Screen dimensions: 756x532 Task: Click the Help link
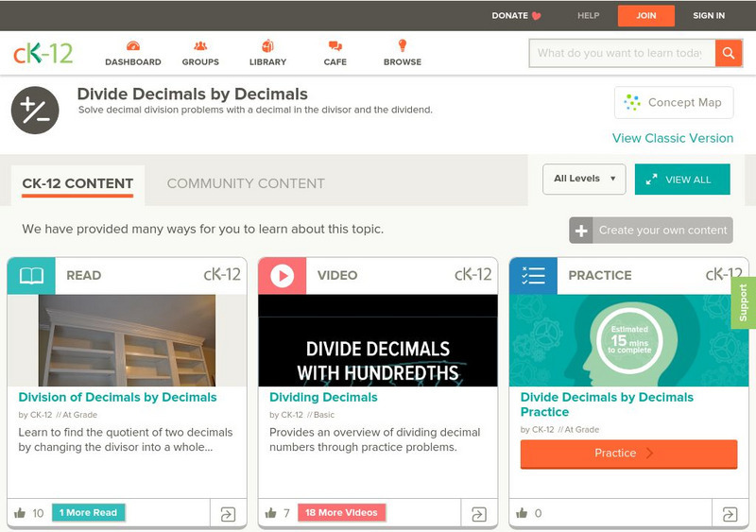tap(588, 16)
